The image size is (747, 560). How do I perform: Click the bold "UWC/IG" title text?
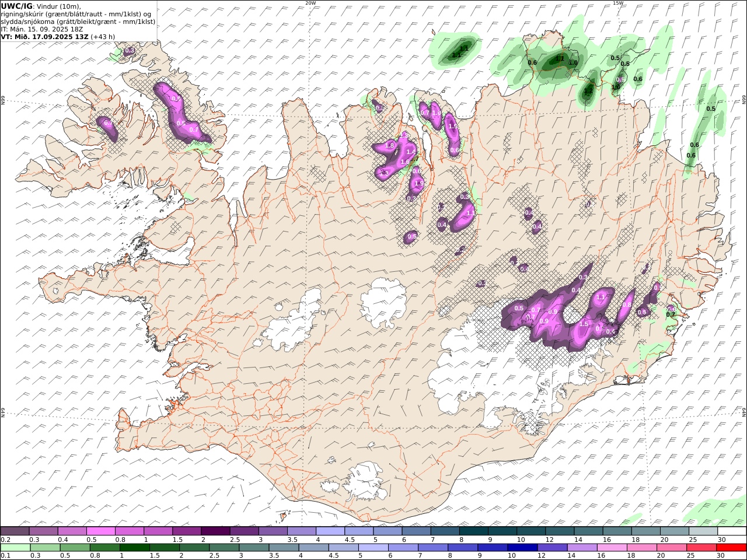pos(17,6)
